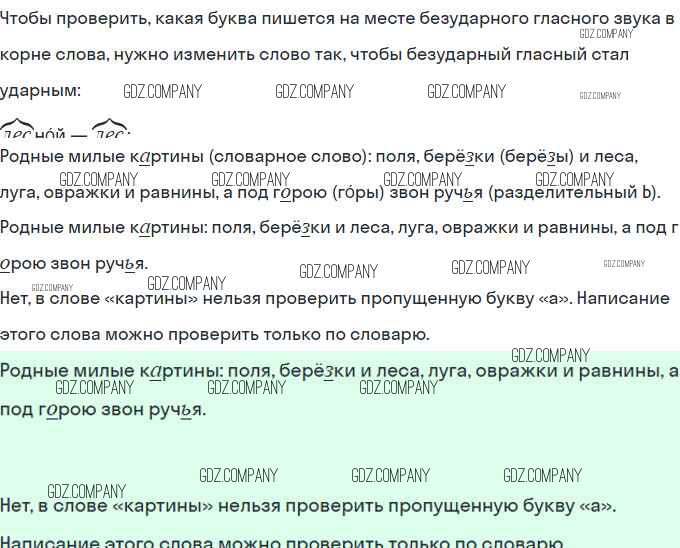680x548 pixels.
Task: Click the note "(разделительный ь)"
Action: pyautogui.click(x=576, y=193)
